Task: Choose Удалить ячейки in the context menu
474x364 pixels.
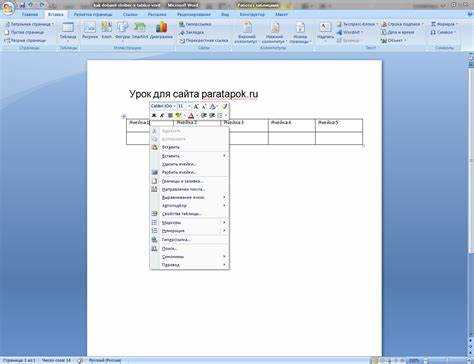Action: tap(190, 164)
